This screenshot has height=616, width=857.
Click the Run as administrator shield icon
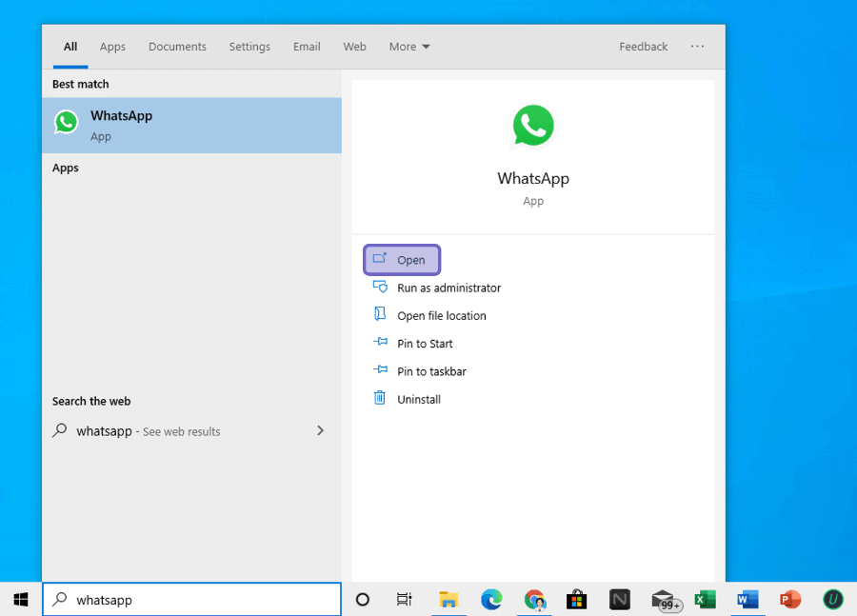coord(380,286)
